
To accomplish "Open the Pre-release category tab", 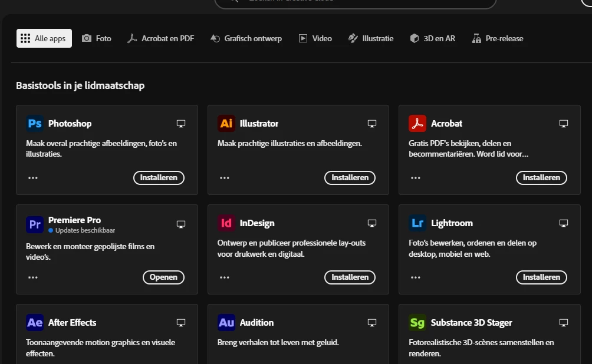I will coord(498,38).
